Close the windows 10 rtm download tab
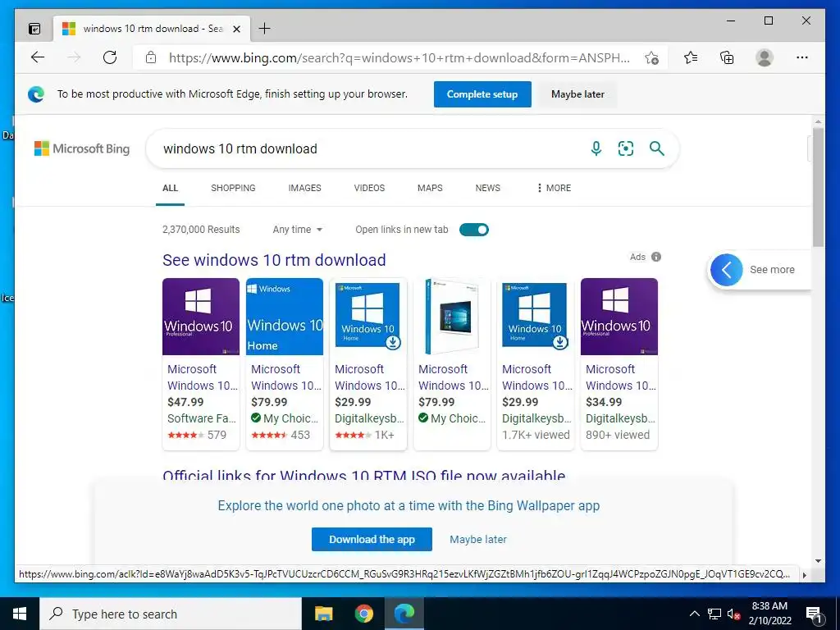840x630 pixels. click(236, 29)
